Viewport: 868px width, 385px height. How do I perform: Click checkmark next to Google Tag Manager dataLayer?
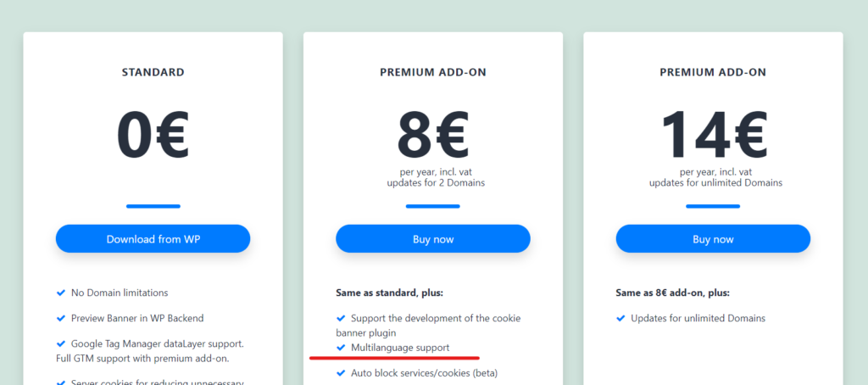pos(61,343)
